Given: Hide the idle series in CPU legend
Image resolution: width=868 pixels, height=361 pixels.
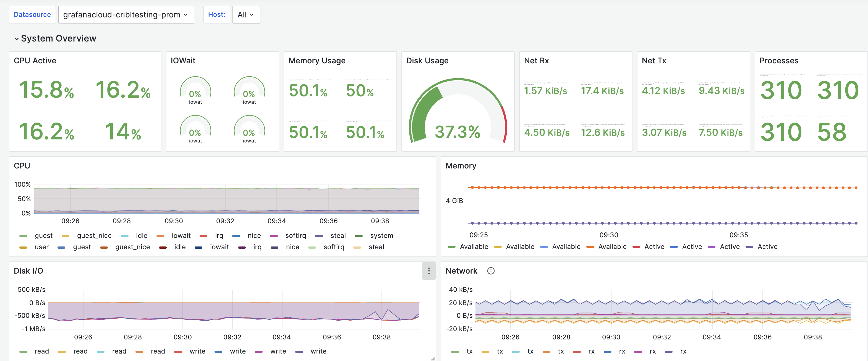Looking at the screenshot, I should tap(141, 235).
